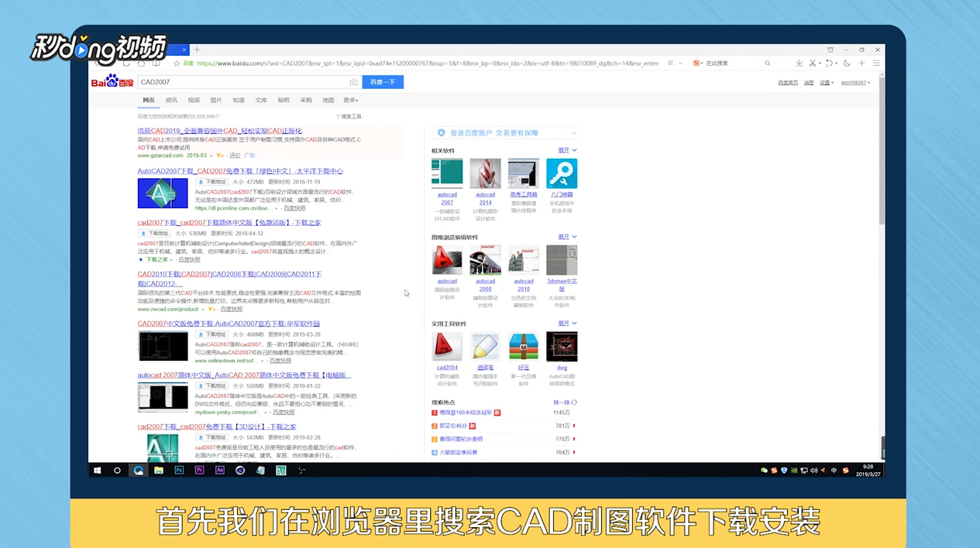Click the camera image-search icon in search box
The image size is (980, 548).
pos(353,82)
